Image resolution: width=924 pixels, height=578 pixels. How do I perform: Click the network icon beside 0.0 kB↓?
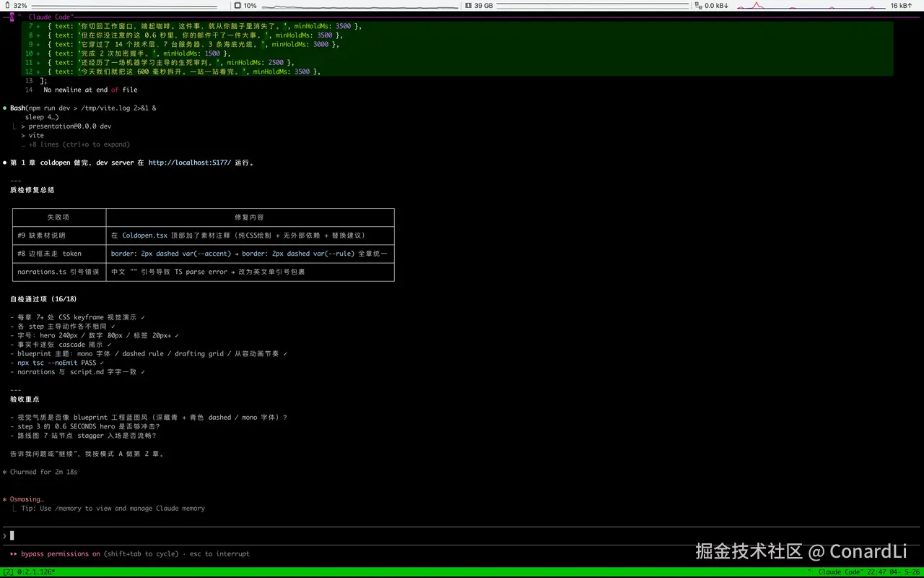tap(698, 5)
